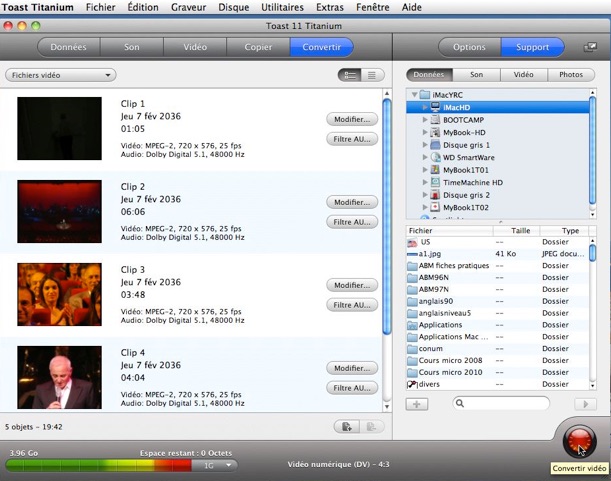Click the conum folder icon
Image resolution: width=611 pixels, height=481 pixels.
(x=412, y=349)
